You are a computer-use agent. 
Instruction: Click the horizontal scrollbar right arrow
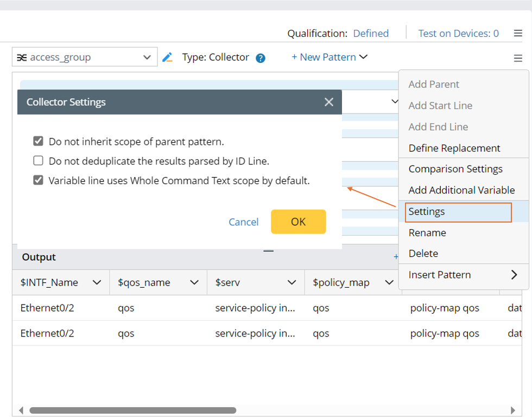[513, 410]
